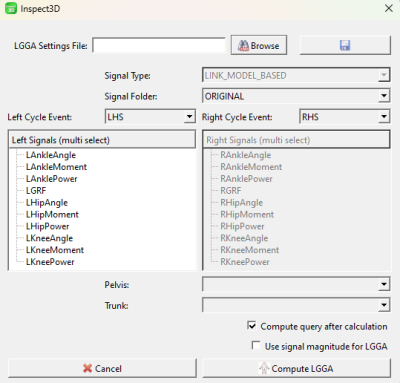This screenshot has height=383, width=400.
Task: Expand the Pelvis dropdown
Action: [296, 284]
